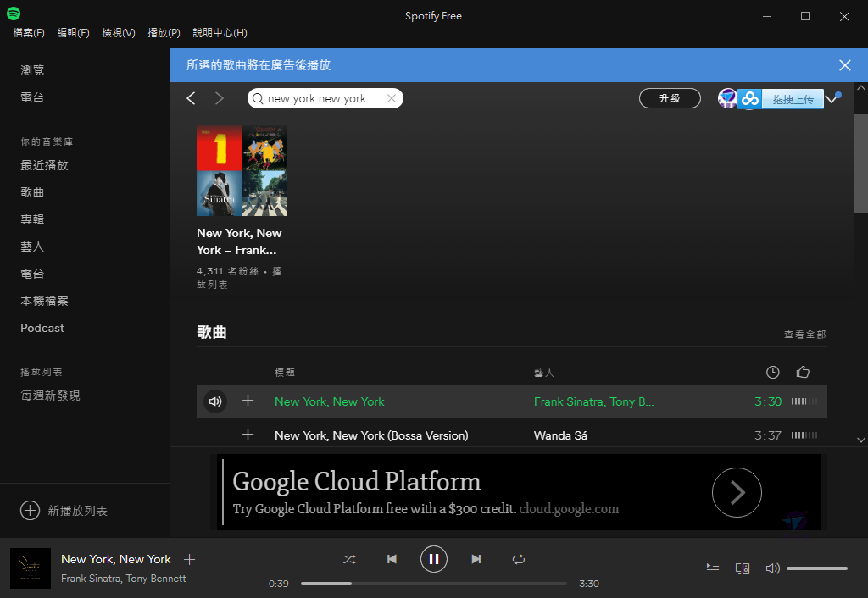Select the Wanda Sá artist name
The image size is (868, 598).
tap(560, 435)
